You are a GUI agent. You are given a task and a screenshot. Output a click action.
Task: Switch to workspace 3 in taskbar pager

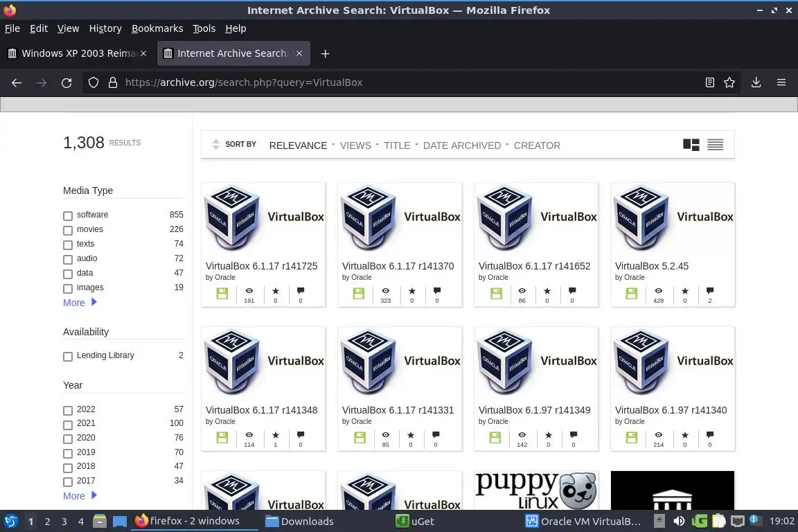click(x=64, y=522)
